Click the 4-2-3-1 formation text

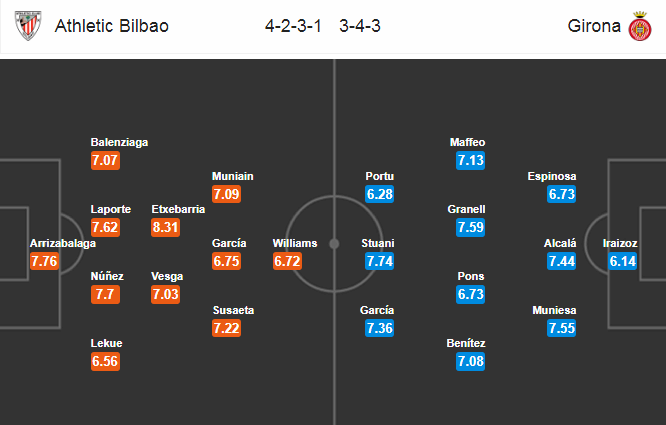[x=293, y=26]
